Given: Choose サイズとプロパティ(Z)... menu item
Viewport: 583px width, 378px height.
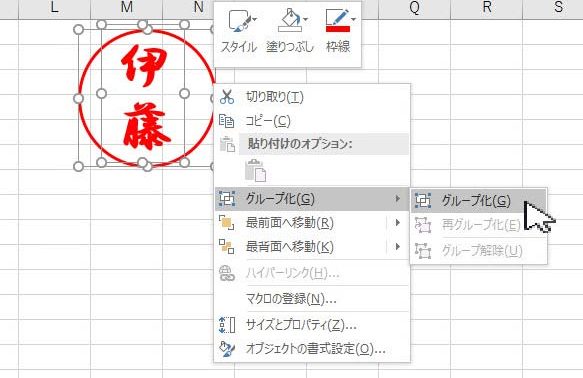Looking at the screenshot, I should coord(312,325).
